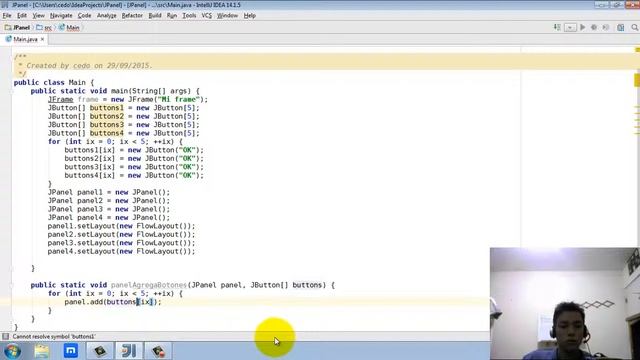Click 'buttons4[ix] = new JButton("OK")' line
Image resolution: width=640 pixels, height=360 pixels.
point(133,176)
